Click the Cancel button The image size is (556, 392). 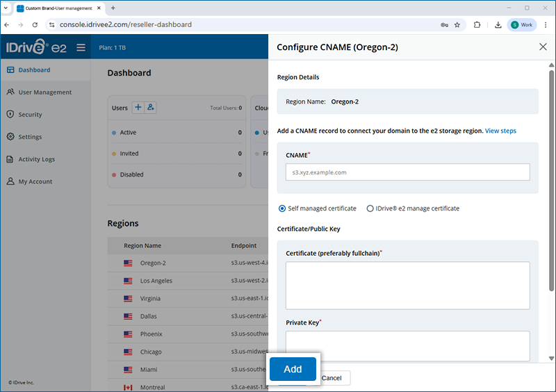pos(332,378)
